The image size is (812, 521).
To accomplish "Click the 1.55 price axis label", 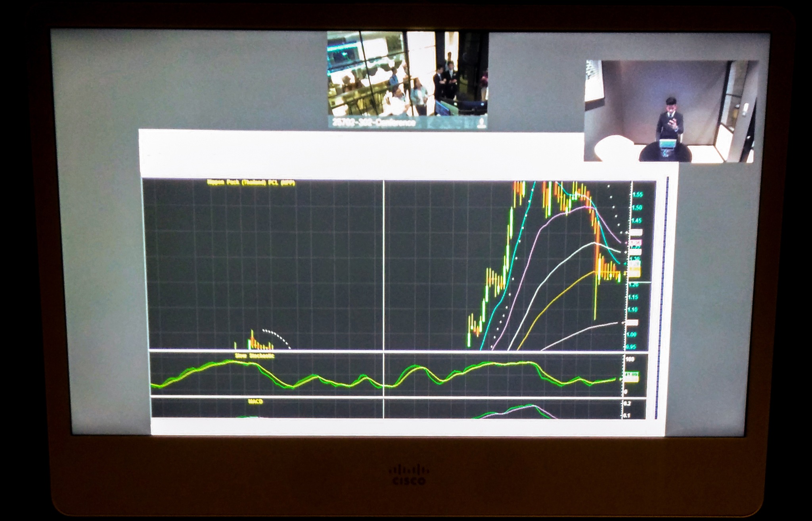I will (x=637, y=194).
